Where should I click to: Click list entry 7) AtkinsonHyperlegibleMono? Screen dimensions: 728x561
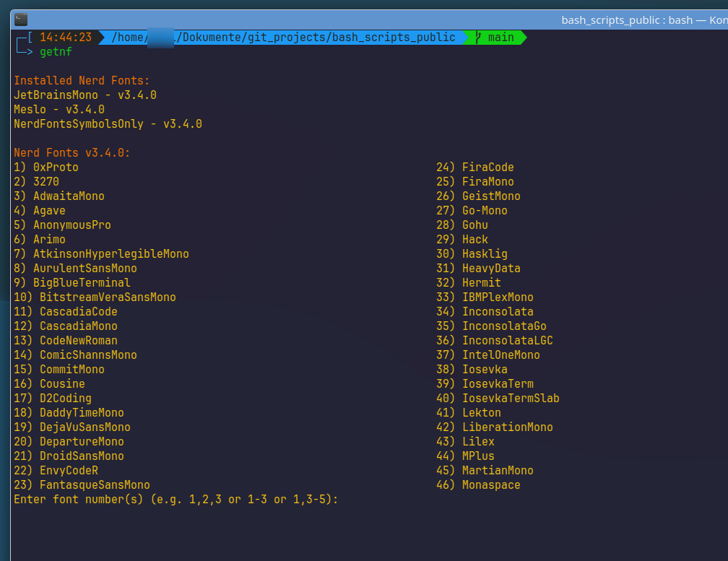(x=101, y=254)
